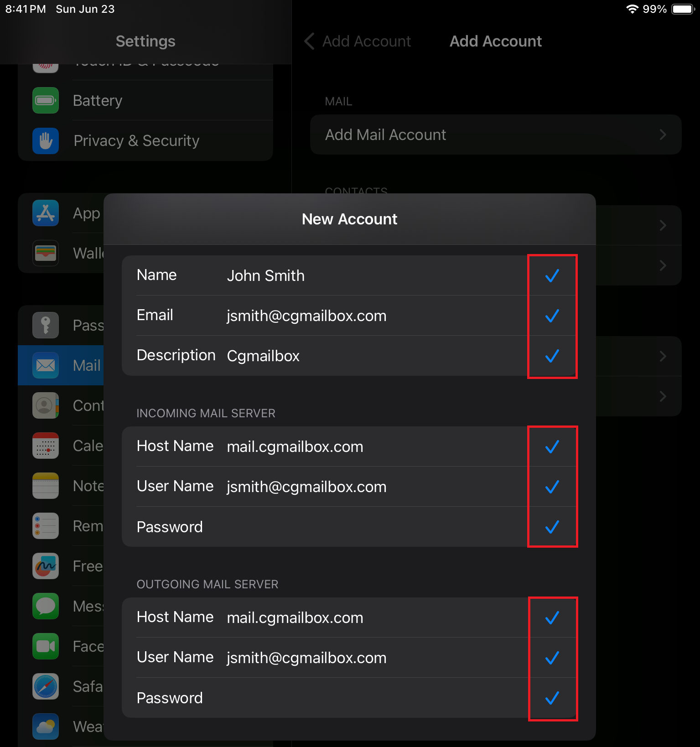700x747 pixels.
Task: Open the Safari compass icon
Action: 46,686
